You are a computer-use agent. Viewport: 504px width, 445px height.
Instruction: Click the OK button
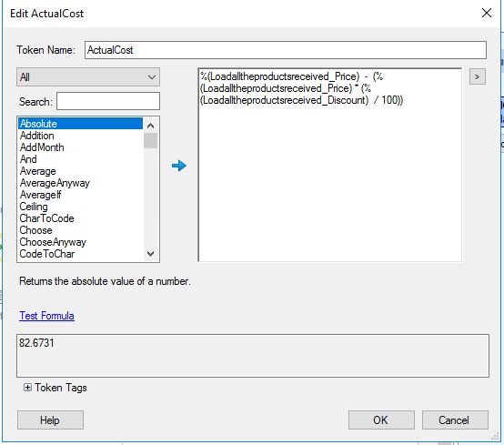click(x=381, y=420)
